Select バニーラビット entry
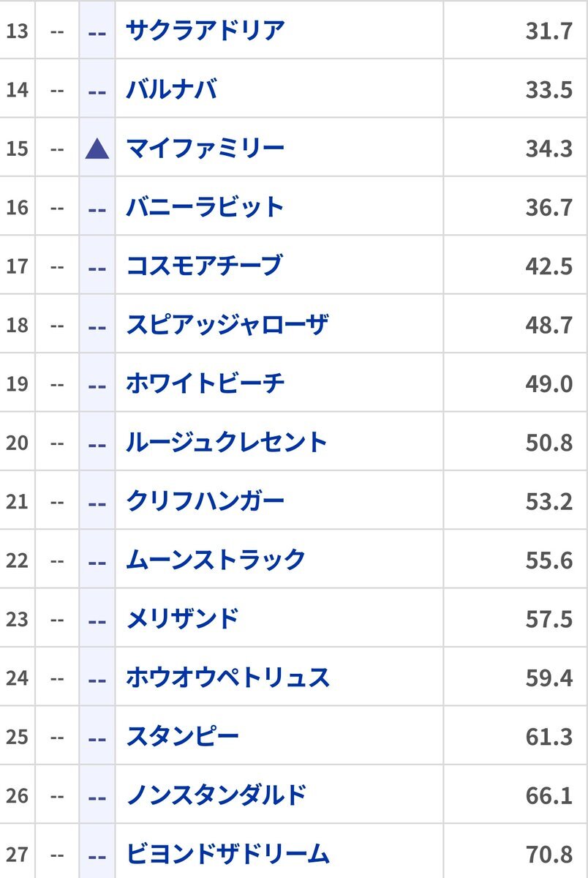Viewport: 588px width, 878px height. click(x=206, y=207)
